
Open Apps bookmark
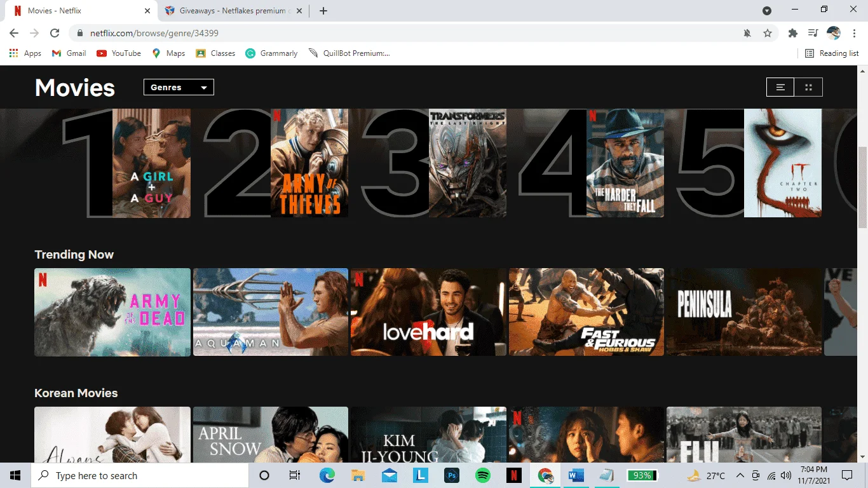25,53
